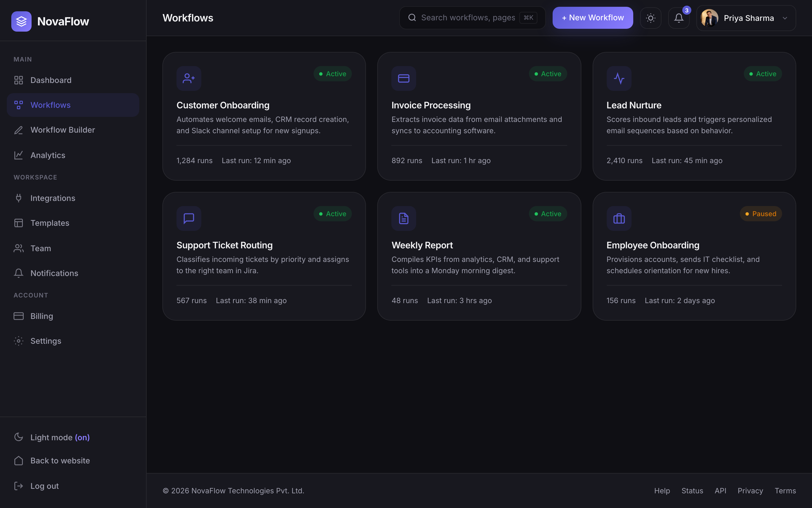Click the Customer Onboarding user-plus icon
Screen dimensions: 812x508
[x=189, y=78]
